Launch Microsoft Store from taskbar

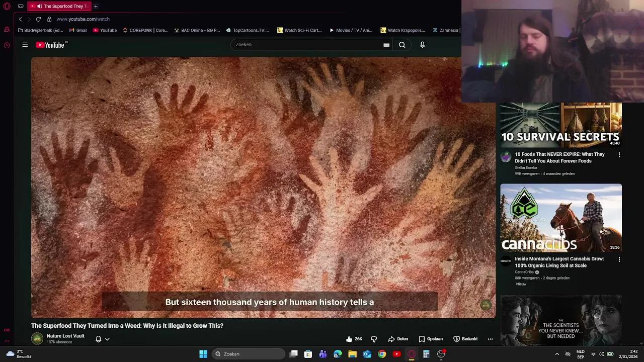click(x=308, y=354)
